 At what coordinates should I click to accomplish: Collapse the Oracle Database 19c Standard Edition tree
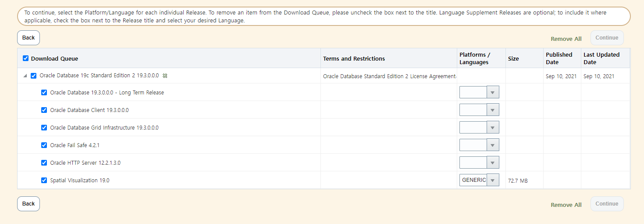(25, 76)
